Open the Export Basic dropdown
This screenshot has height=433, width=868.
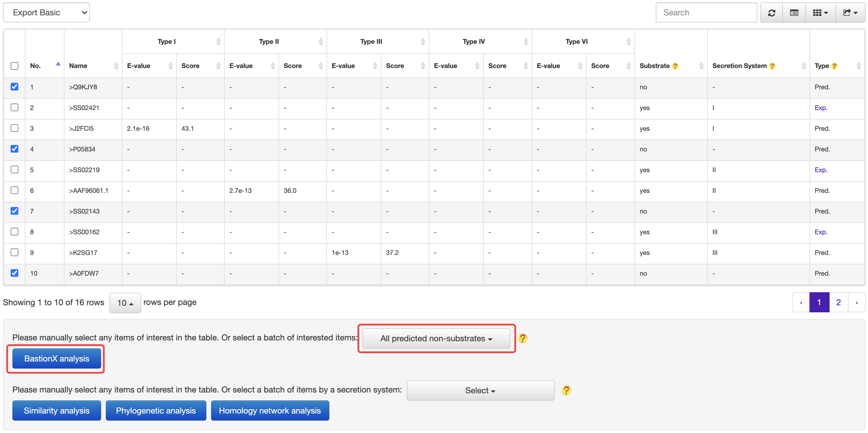coord(46,13)
